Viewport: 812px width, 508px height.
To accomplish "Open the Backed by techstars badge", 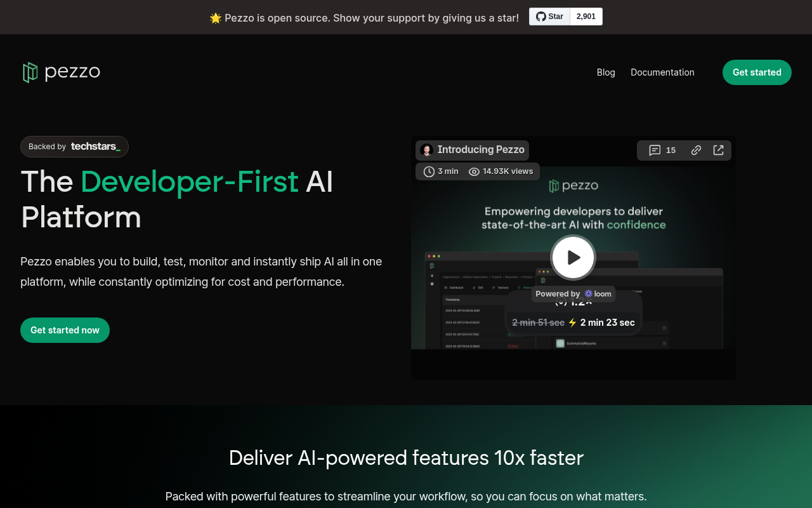I will coord(74,146).
